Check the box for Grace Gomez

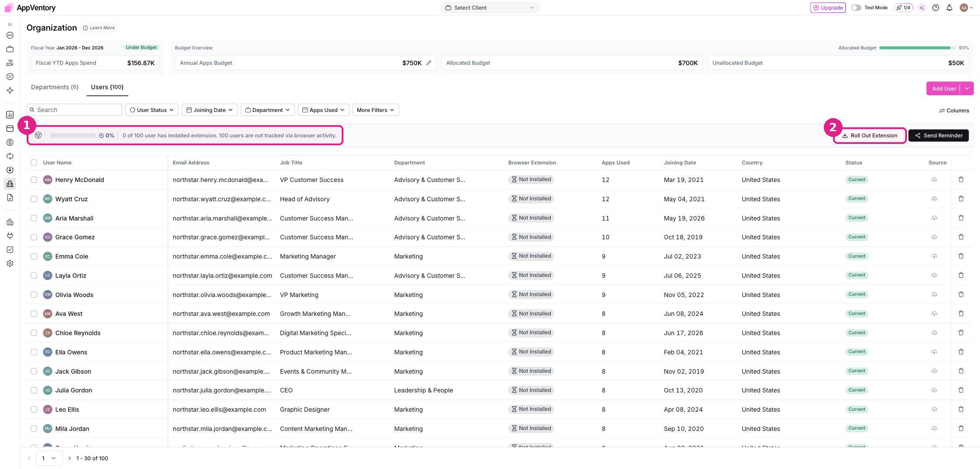click(34, 237)
